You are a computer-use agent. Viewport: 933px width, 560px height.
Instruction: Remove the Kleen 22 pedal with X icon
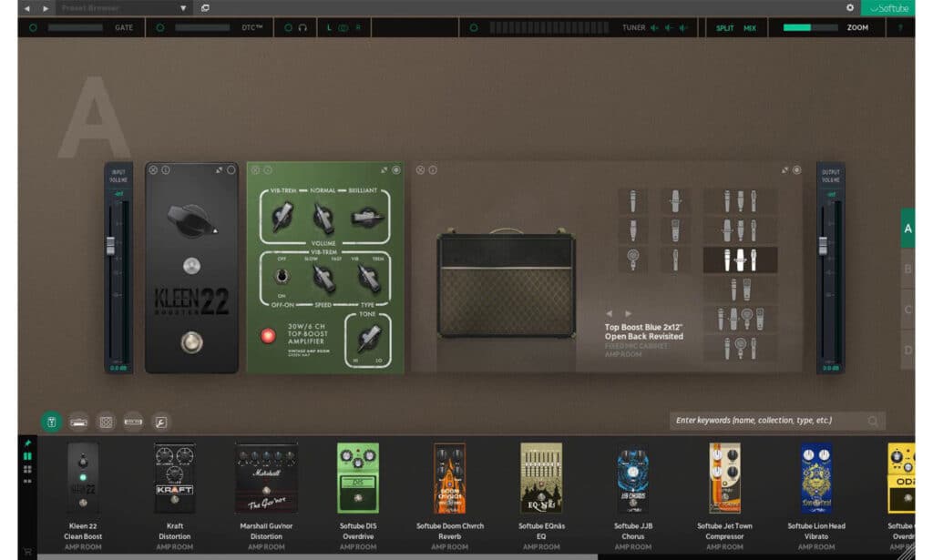tap(153, 170)
